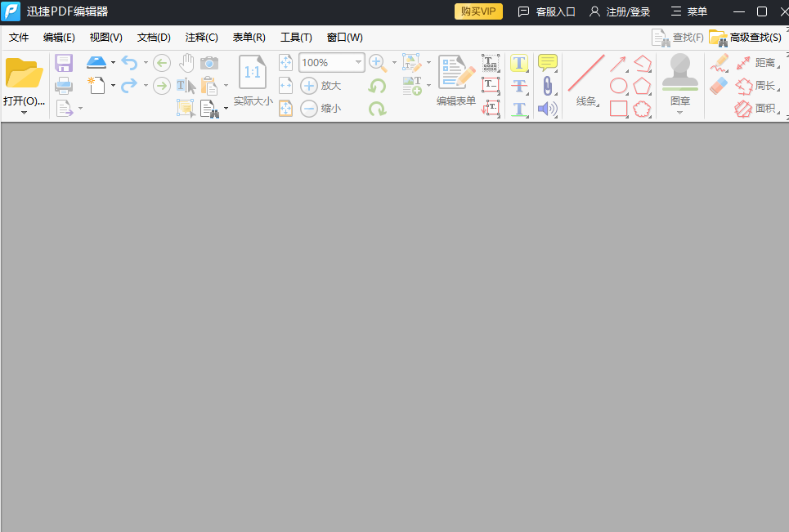Open 注册/登录 to sign in
This screenshot has height=532, width=789.
pyautogui.click(x=626, y=11)
